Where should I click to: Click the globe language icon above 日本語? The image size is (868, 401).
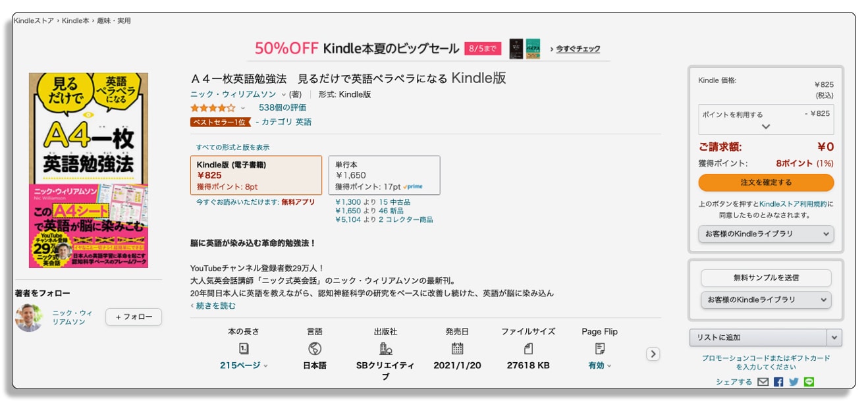[x=315, y=349]
